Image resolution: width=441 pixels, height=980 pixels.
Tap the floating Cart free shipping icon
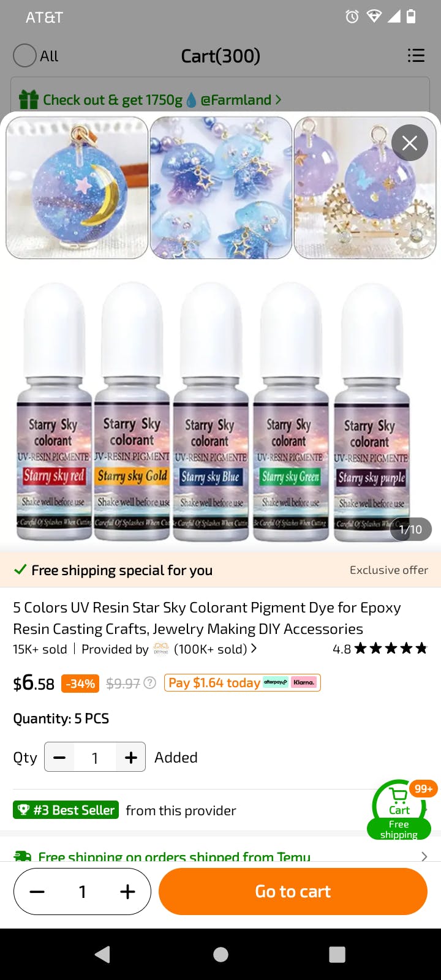coord(399,810)
